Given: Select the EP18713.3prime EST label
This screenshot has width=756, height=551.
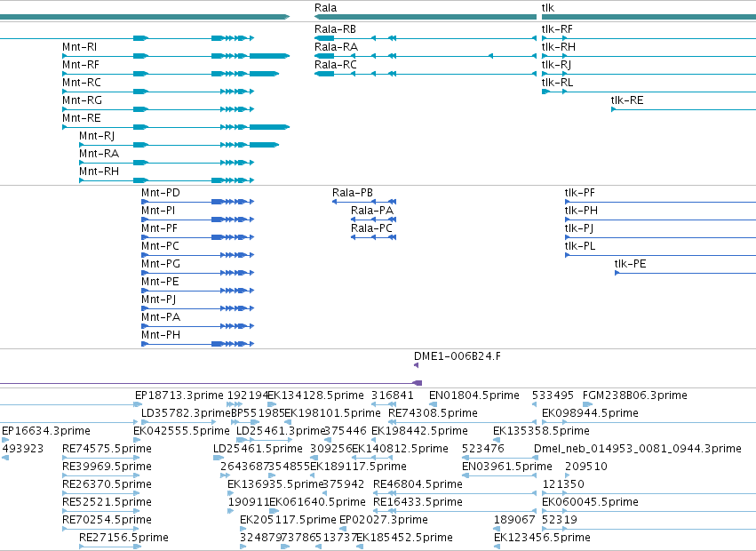Looking at the screenshot, I should tap(179, 395).
